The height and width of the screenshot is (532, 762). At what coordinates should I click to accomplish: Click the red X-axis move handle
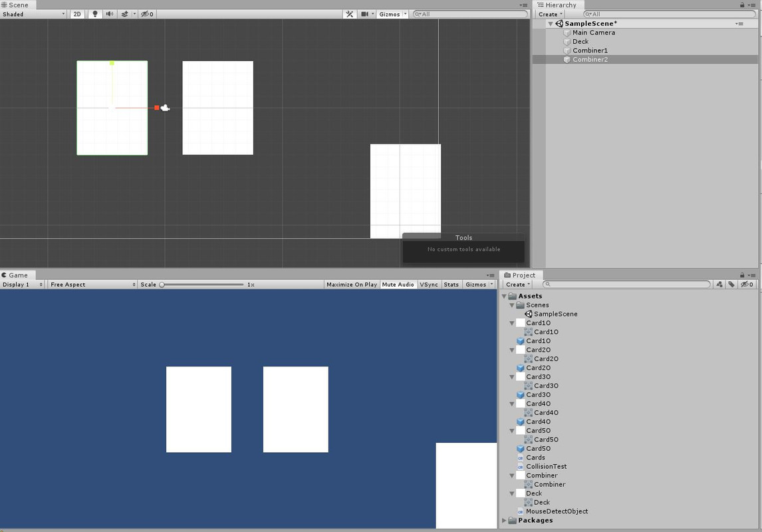[x=156, y=108]
